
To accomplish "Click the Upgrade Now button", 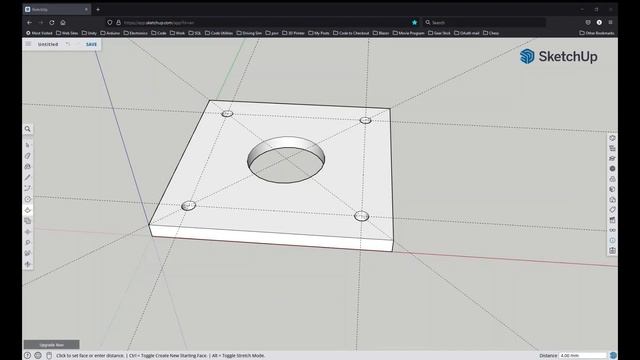I will [51, 345].
